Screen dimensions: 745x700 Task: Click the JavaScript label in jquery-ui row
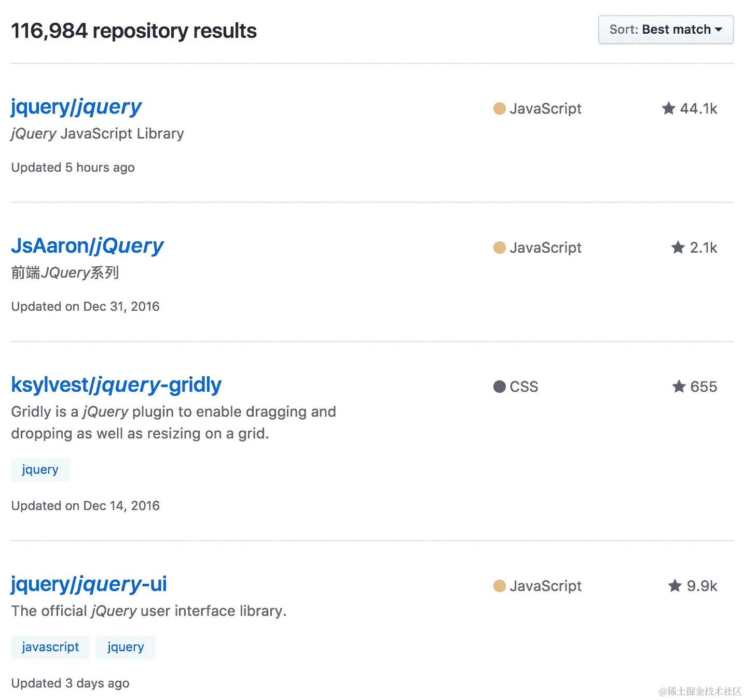[x=546, y=586]
